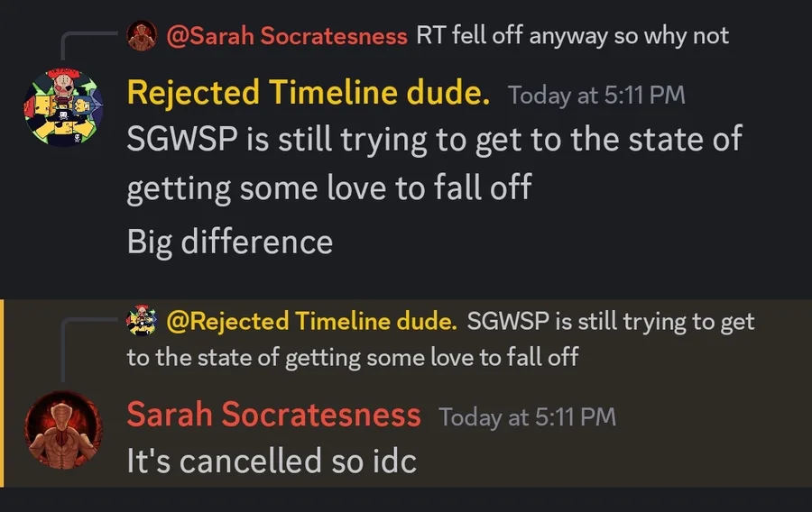The height and width of the screenshot is (512, 812).
Task: Click Sarah Socratesness's small avatar in top reply preview
Action: pos(142,36)
